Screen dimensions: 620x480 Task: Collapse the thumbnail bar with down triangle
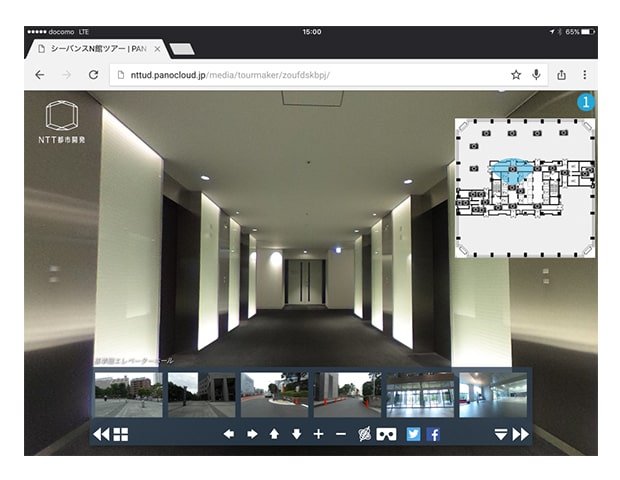click(x=501, y=434)
